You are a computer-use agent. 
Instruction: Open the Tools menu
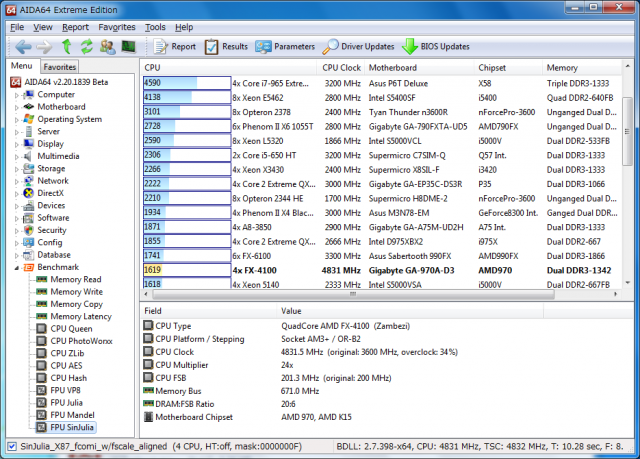pos(155,27)
